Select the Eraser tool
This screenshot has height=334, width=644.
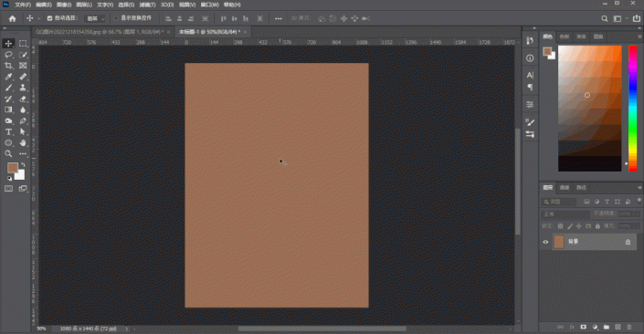(x=23, y=99)
